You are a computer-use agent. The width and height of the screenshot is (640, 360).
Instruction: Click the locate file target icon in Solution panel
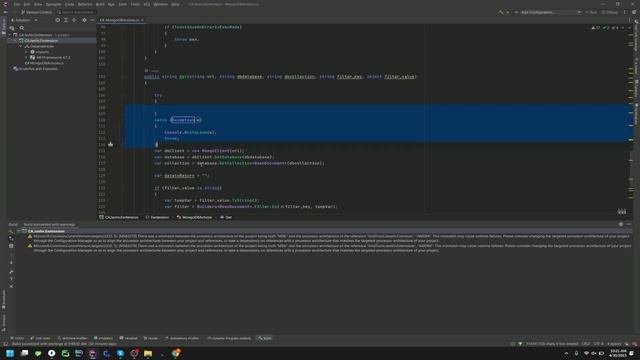(x=58, y=20)
